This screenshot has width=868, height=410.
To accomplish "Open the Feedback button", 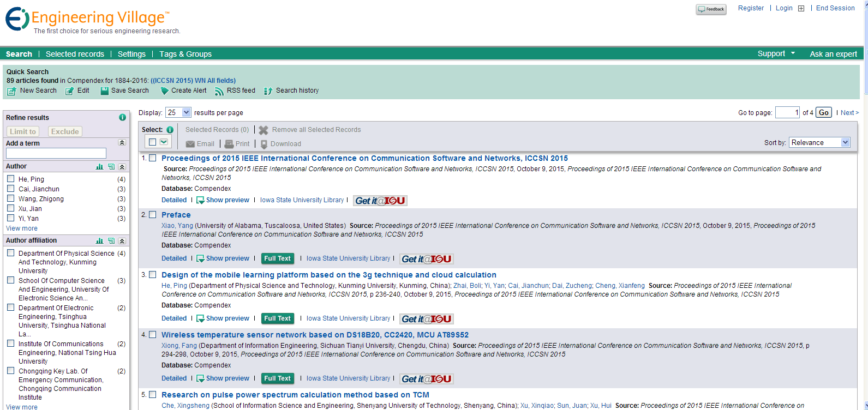I will (711, 9).
